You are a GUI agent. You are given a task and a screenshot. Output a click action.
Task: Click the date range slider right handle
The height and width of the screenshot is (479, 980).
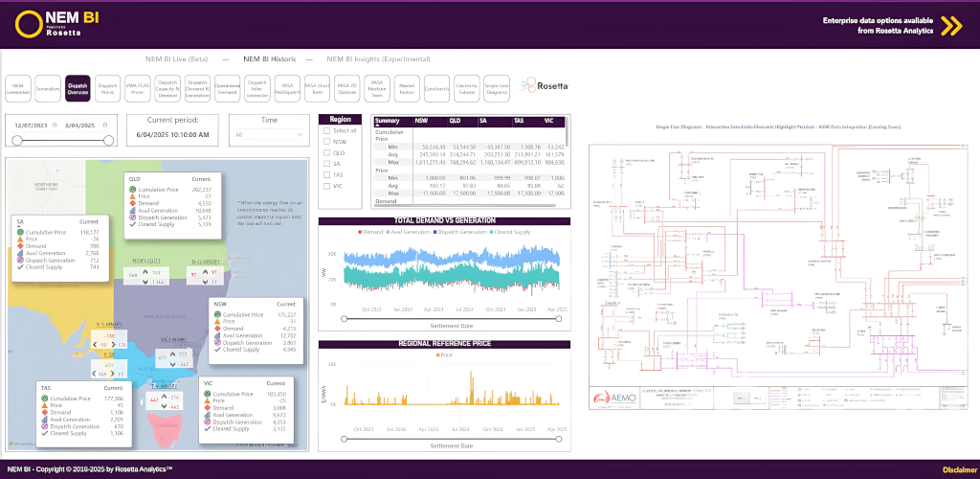click(x=109, y=141)
